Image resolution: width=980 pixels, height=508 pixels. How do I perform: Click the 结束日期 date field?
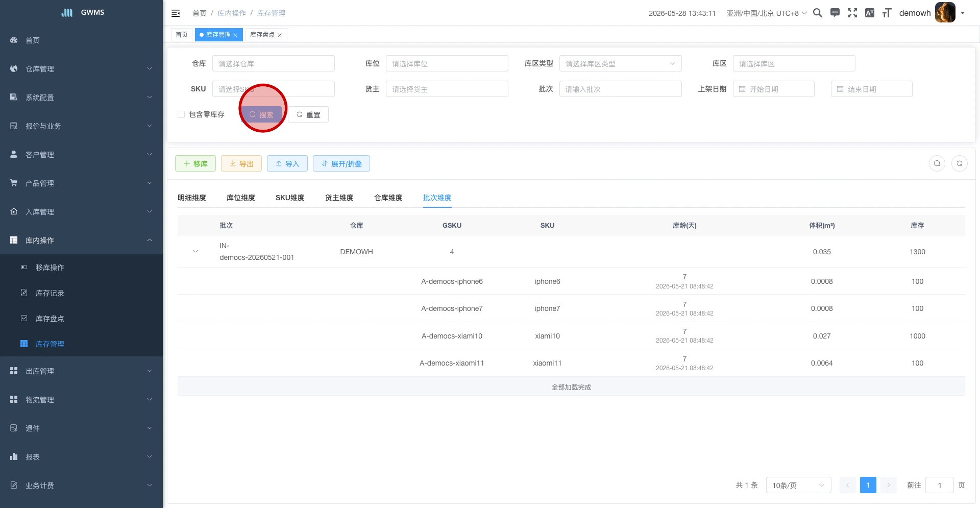[x=872, y=89]
